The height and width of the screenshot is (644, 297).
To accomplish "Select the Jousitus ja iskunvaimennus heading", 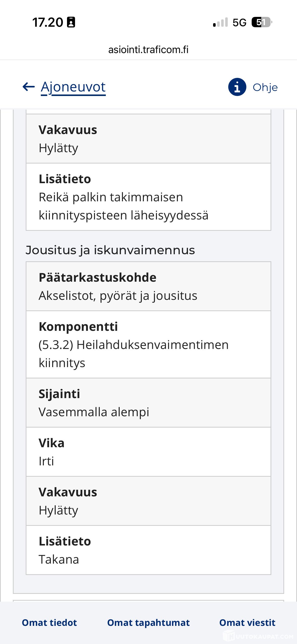I will 110,250.
